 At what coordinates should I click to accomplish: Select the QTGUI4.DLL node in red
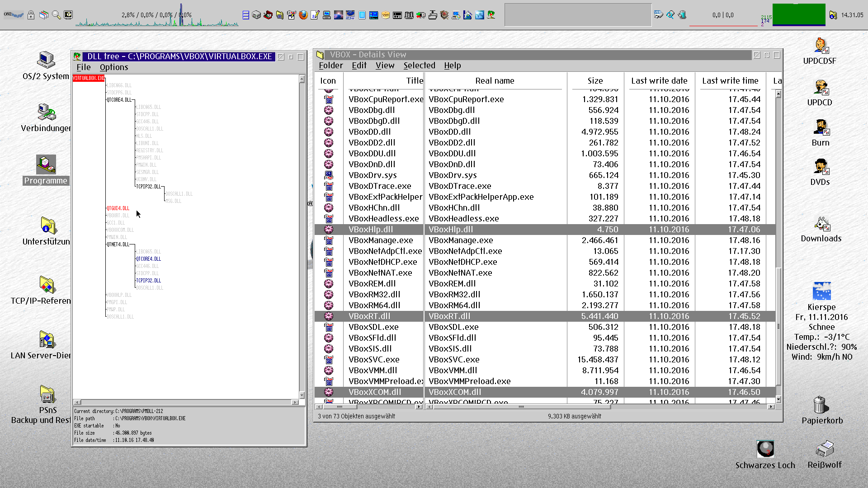pos(118,208)
